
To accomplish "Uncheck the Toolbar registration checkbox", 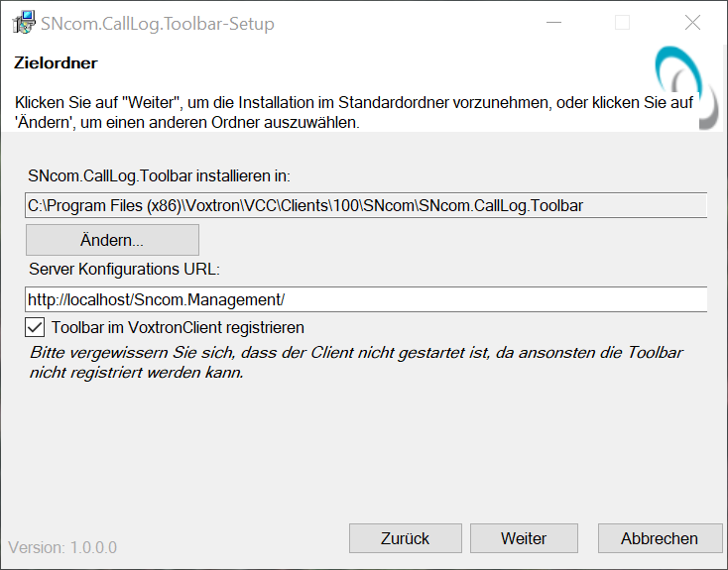I will click(36, 327).
